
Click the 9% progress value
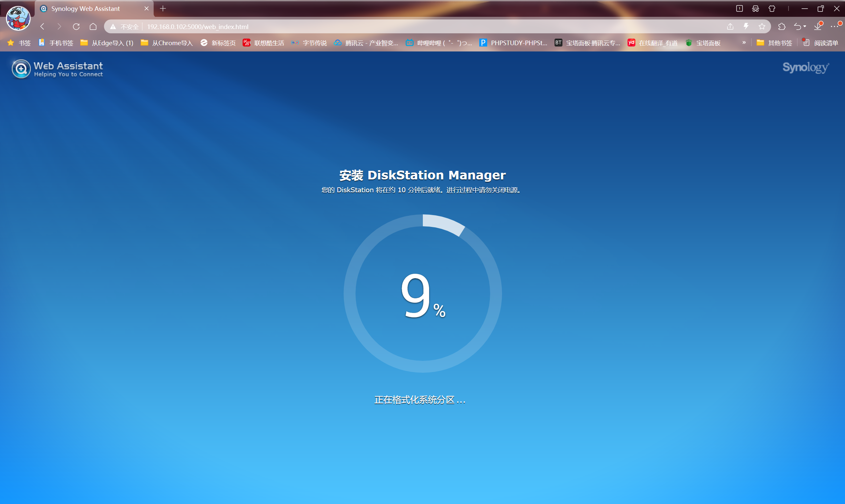coord(423,295)
